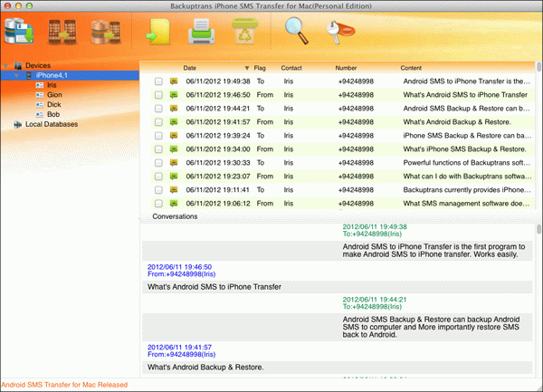Check the box for the 19:49:38 message
This screenshot has width=543, height=392.
pos(158,81)
